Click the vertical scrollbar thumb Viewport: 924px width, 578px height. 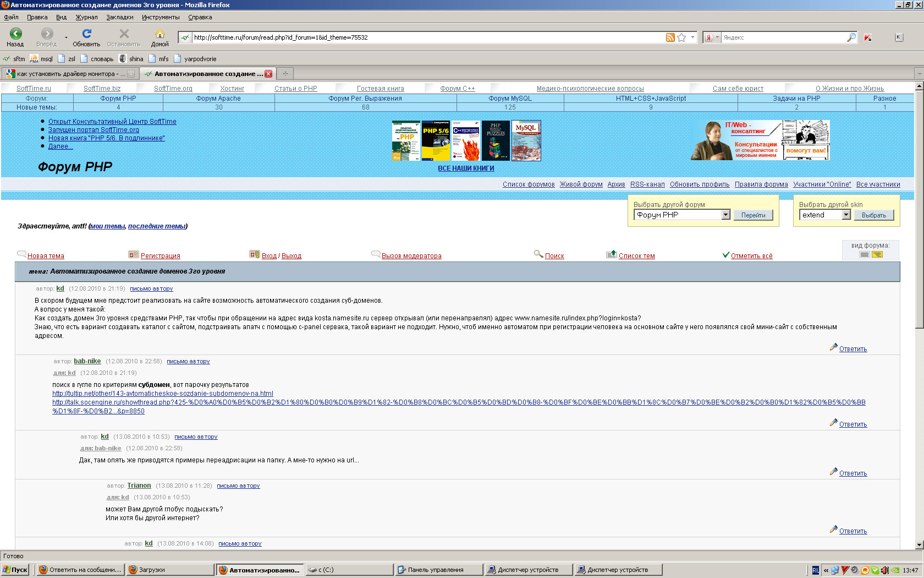(x=919, y=209)
